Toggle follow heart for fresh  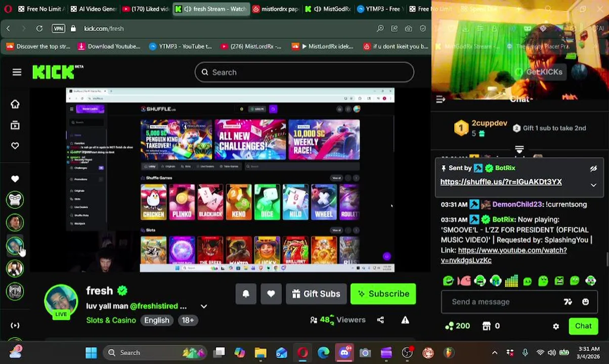(271, 294)
